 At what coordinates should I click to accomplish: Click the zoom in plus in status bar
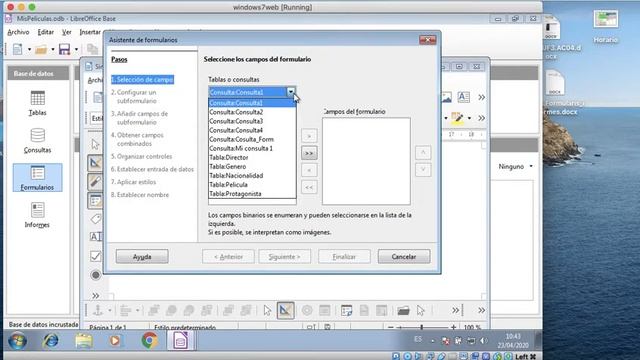[x=453, y=327]
